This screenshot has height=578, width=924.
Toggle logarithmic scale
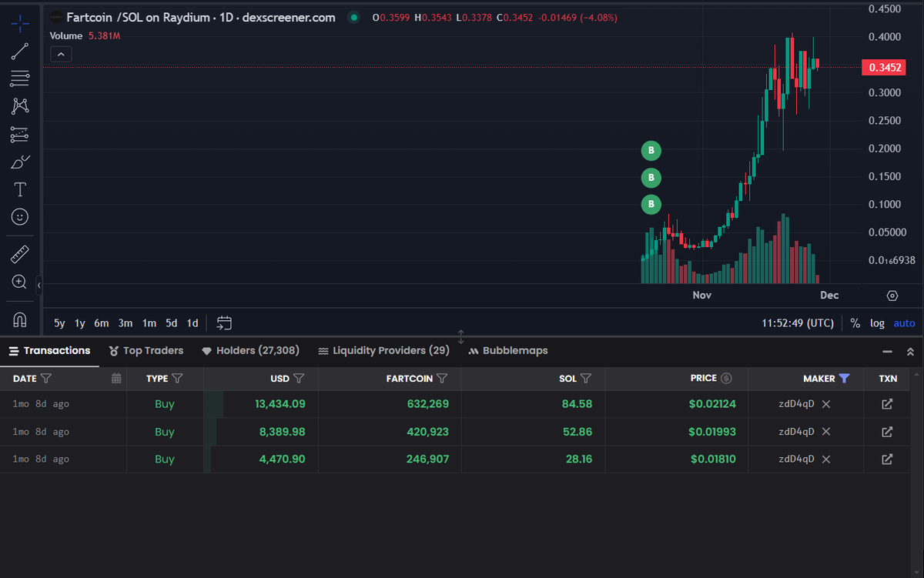pyautogui.click(x=877, y=323)
